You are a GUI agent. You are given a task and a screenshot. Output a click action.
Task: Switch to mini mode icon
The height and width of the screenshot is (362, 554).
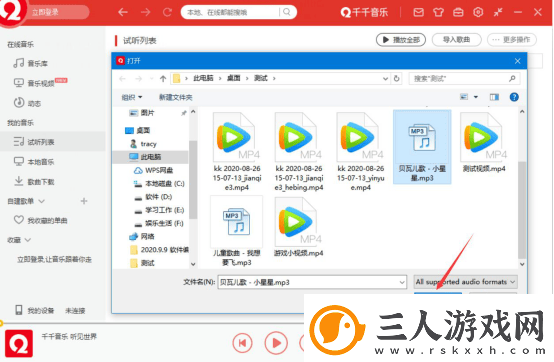coord(498,12)
